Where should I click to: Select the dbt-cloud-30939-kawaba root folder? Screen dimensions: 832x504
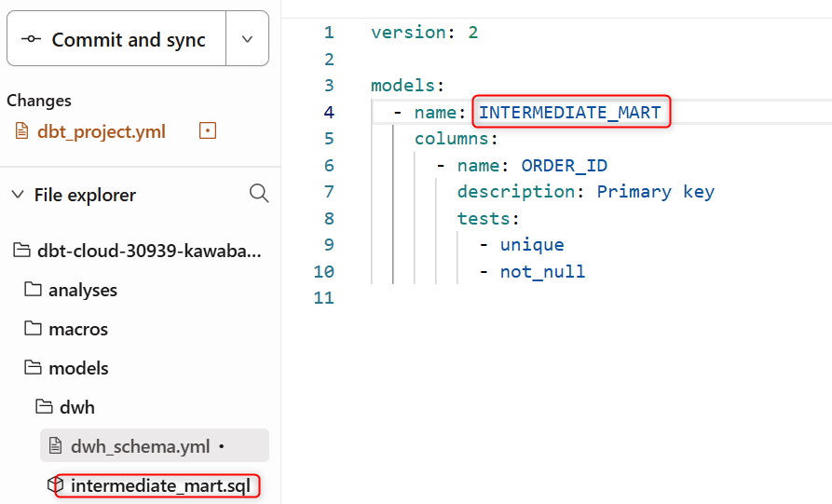pos(149,251)
